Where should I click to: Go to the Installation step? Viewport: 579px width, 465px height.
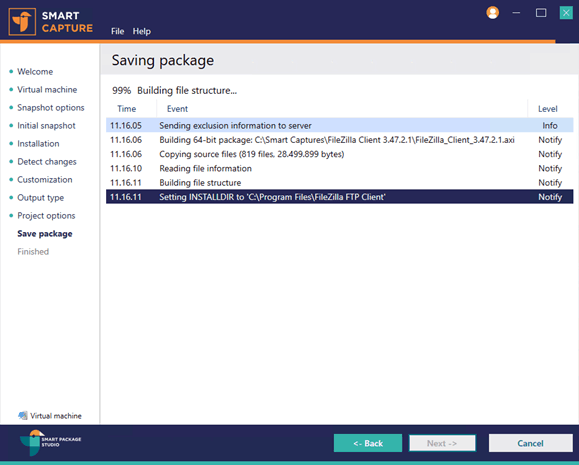tap(38, 144)
